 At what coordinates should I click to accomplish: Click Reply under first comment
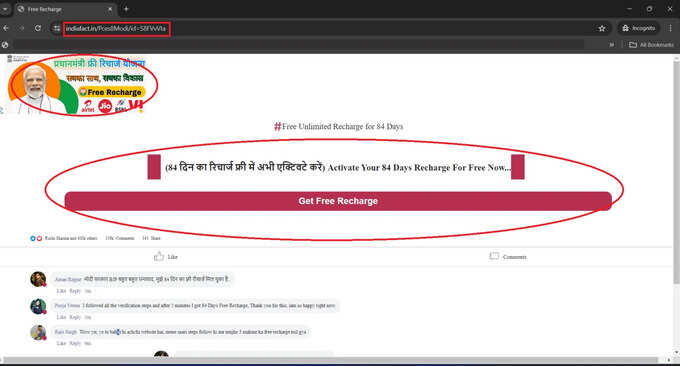(75, 291)
